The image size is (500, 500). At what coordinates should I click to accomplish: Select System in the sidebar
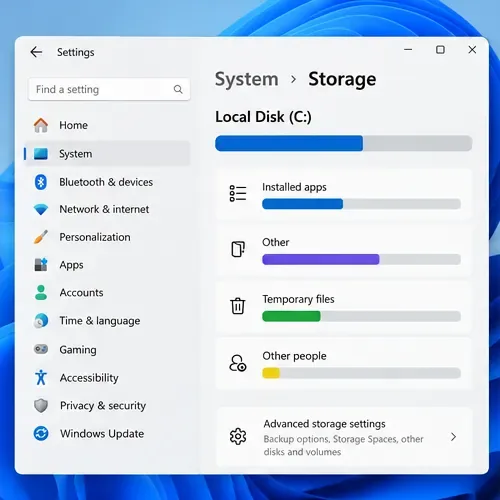[x=108, y=154]
